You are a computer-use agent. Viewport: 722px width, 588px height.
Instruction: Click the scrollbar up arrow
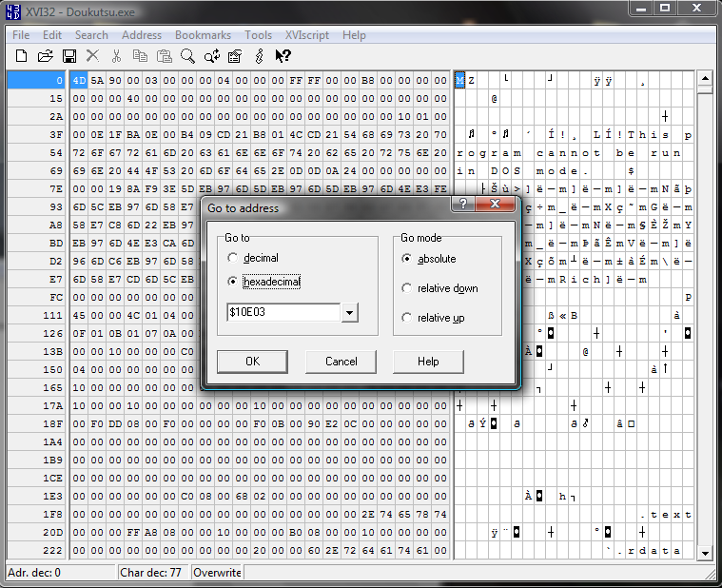tap(705, 78)
